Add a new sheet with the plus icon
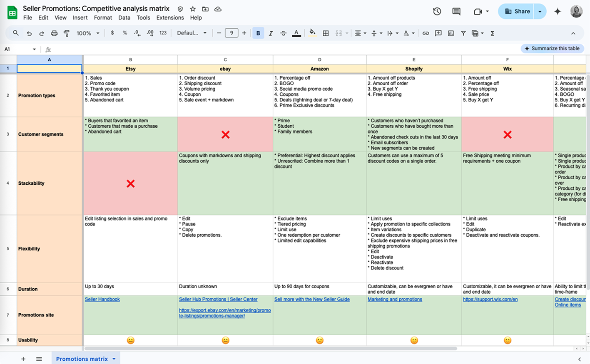 pyautogui.click(x=23, y=359)
